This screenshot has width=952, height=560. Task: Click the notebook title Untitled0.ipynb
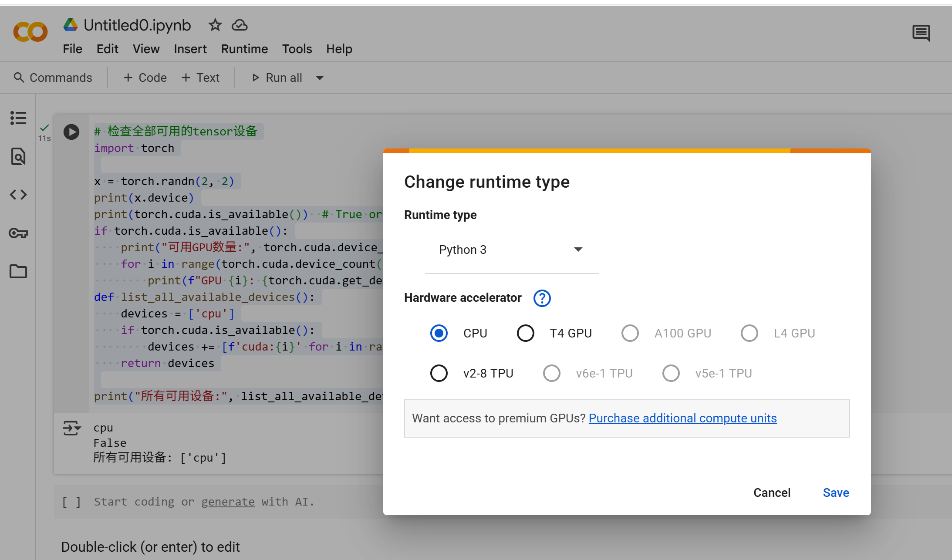pos(137,25)
